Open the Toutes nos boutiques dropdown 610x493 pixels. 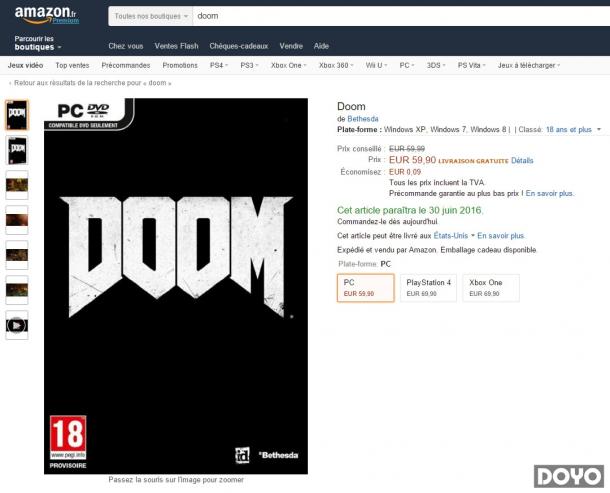(151, 16)
